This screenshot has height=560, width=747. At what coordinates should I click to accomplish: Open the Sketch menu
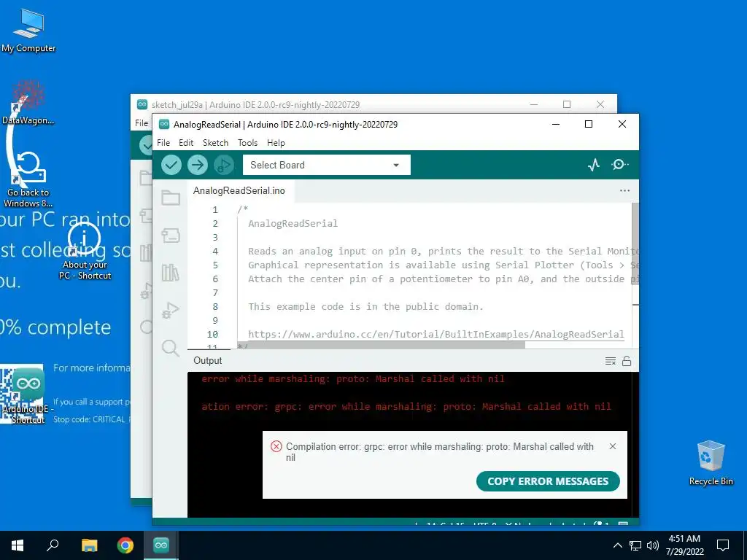pos(215,143)
